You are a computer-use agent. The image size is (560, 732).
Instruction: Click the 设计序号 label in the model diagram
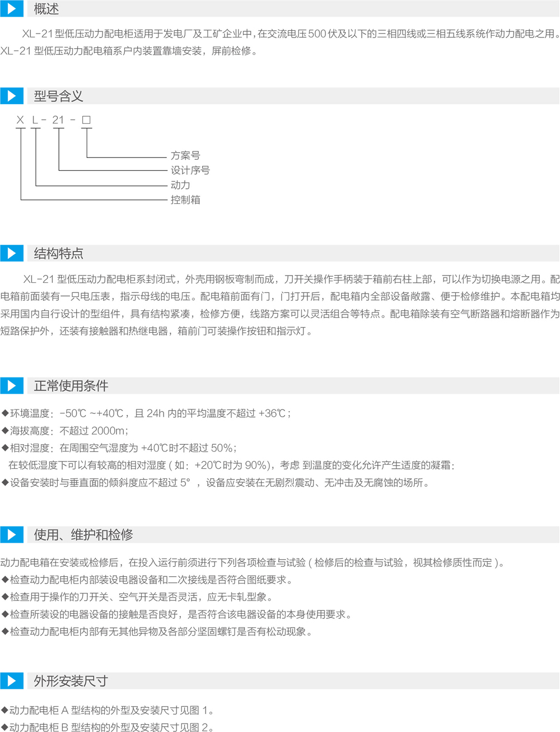pos(190,170)
